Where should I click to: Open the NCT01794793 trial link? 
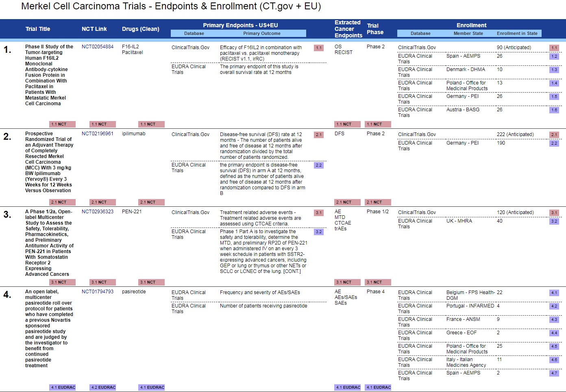[x=97, y=292]
